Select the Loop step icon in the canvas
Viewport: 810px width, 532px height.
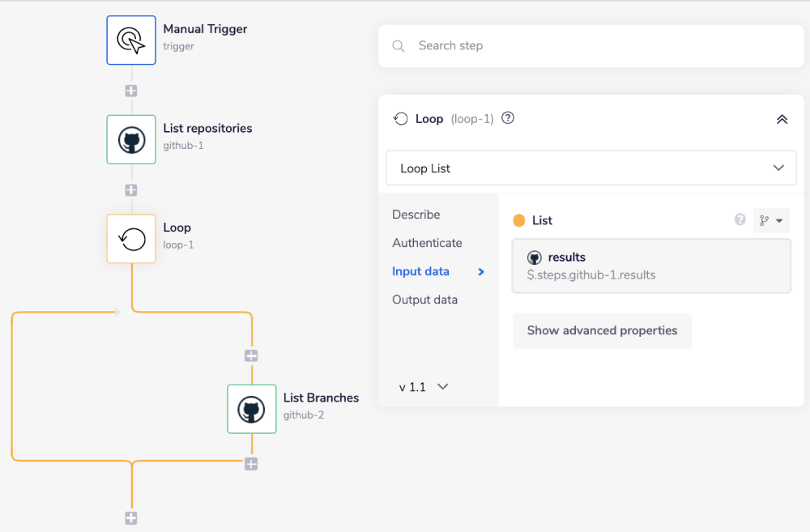(x=130, y=238)
